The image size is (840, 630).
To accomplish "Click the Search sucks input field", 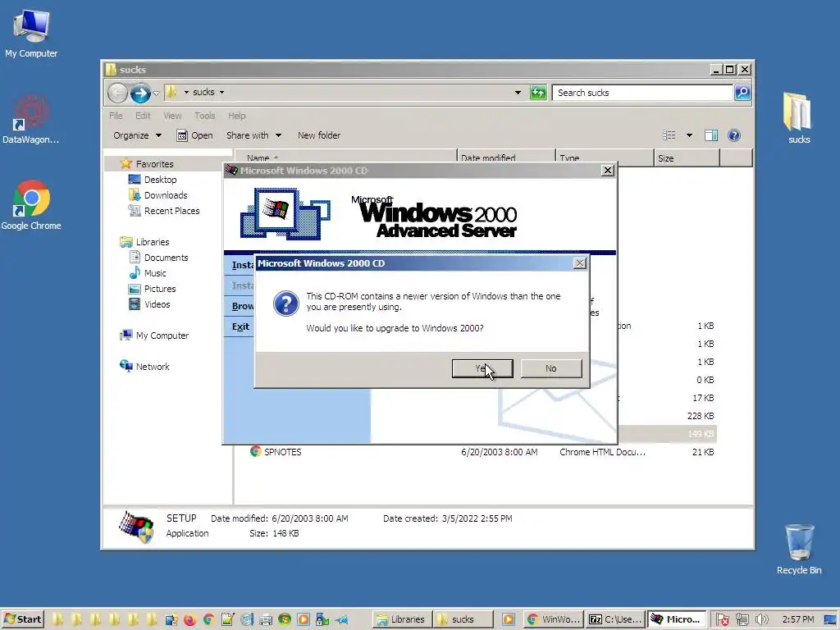I will (642, 93).
